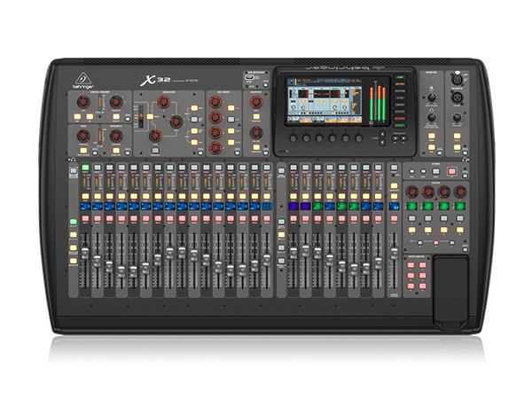The height and width of the screenshot is (399, 532).
Task: Open the Meters screen button
Action: coord(400,84)
